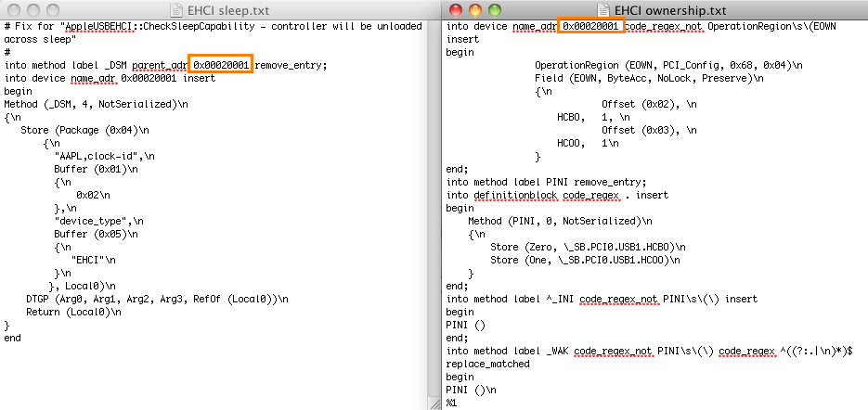This screenshot has width=868, height=410.
Task: Click the line 'Buffer (0x05)\n'
Action: (x=96, y=234)
